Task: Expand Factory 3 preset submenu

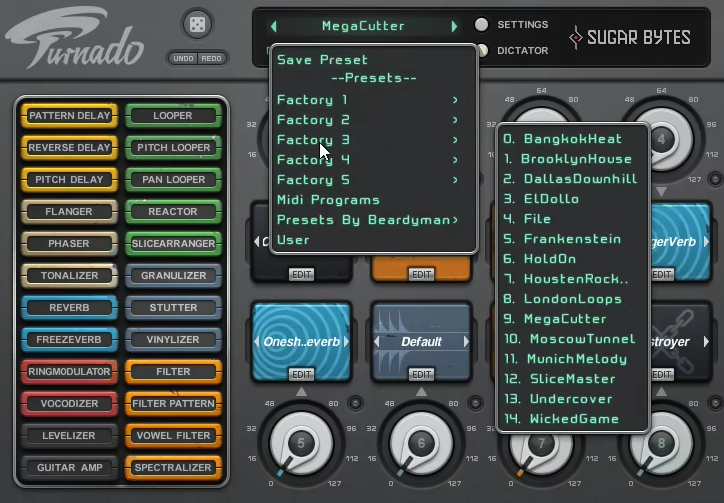Action: [x=368, y=139]
